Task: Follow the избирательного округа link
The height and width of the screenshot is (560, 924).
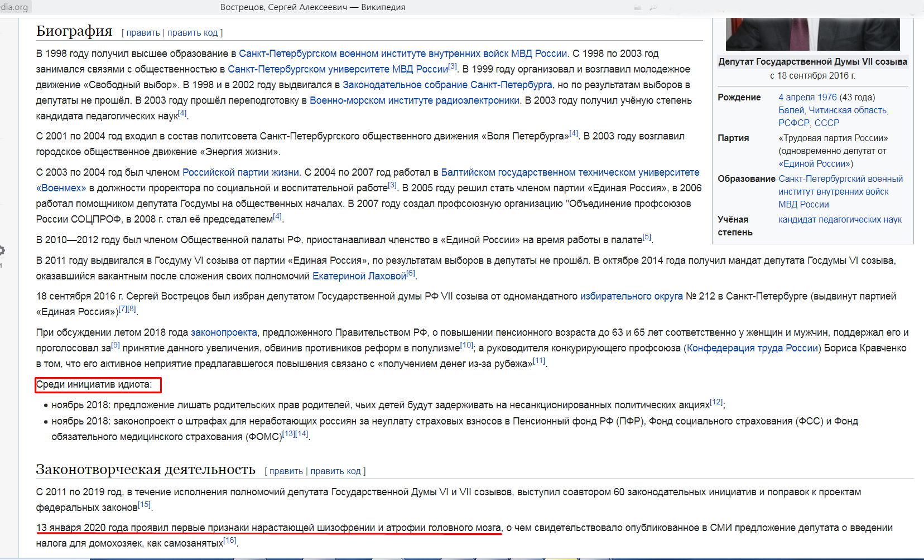Action: point(631,296)
